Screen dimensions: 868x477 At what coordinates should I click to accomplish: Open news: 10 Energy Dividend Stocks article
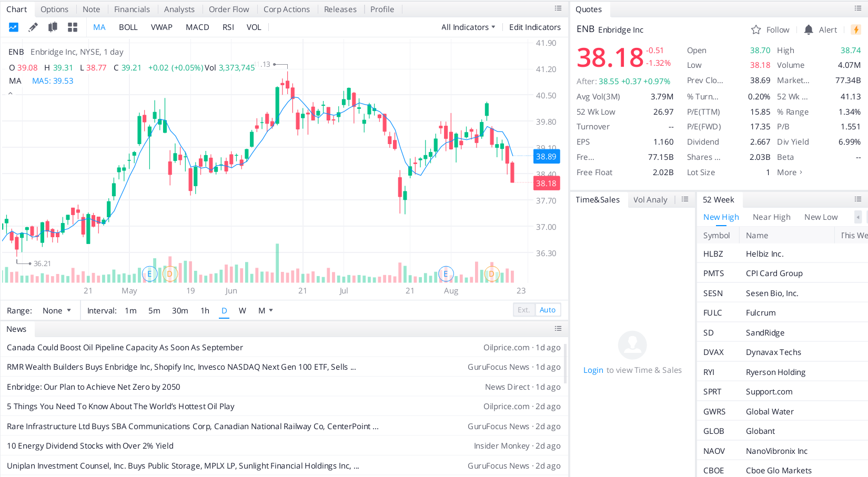[90, 446]
